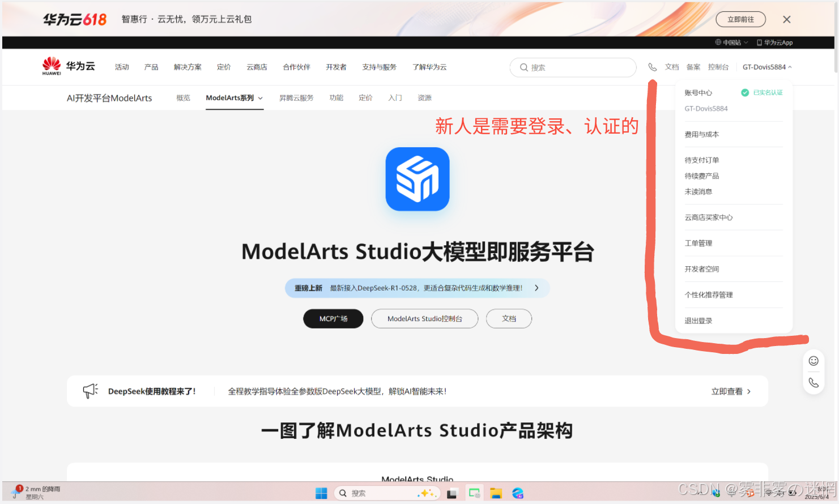The image size is (839, 504).
Task: Open 账号中心 in the account menu
Action: [699, 93]
